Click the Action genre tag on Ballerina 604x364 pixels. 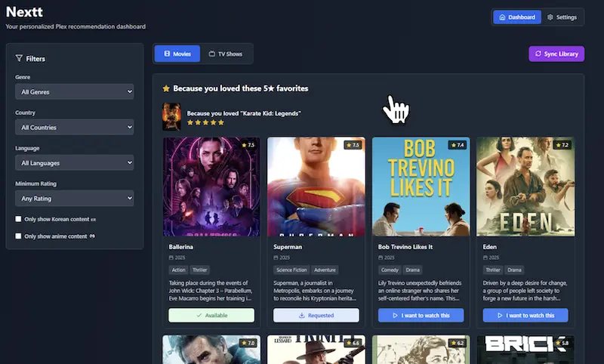[x=178, y=270]
